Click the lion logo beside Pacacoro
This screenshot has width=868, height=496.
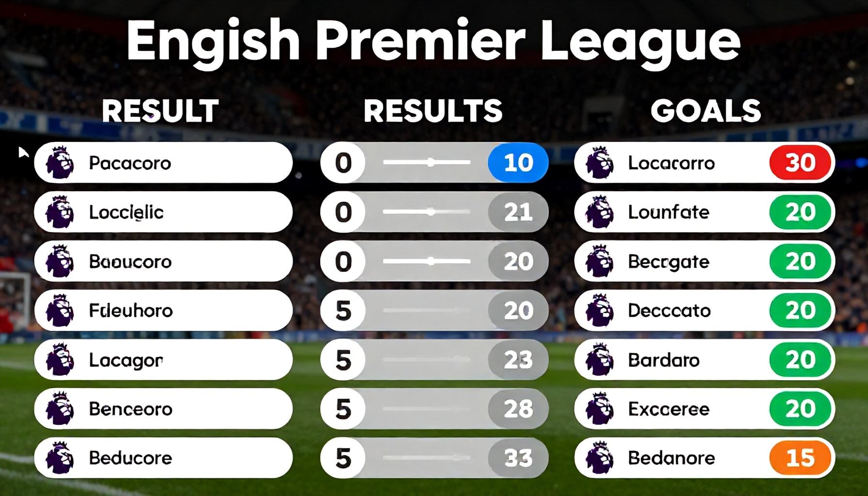pyautogui.click(x=60, y=162)
